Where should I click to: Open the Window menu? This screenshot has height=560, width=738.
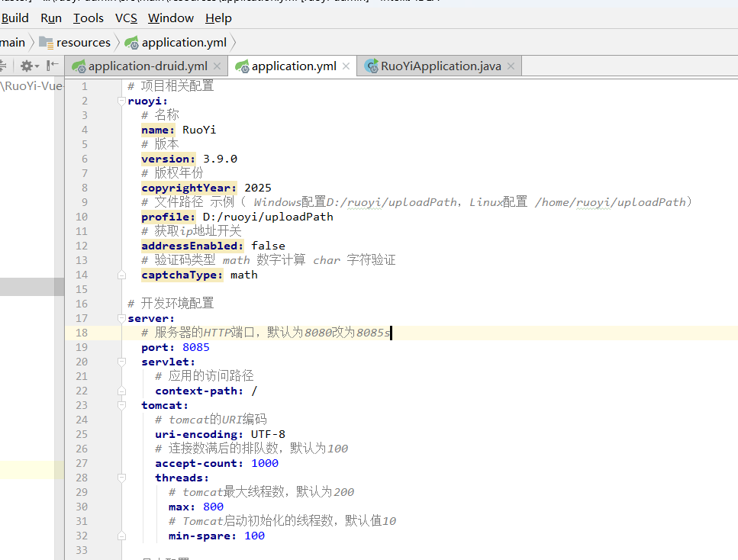171,18
